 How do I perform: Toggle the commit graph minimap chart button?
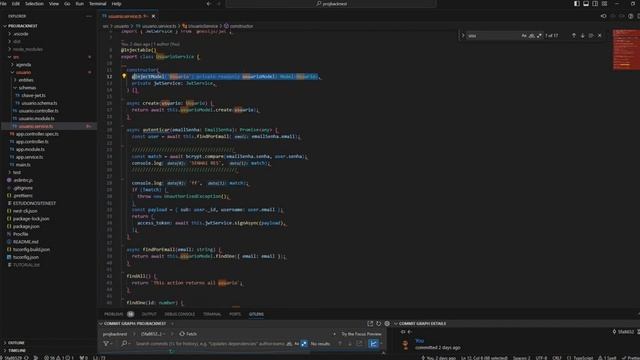373,344
